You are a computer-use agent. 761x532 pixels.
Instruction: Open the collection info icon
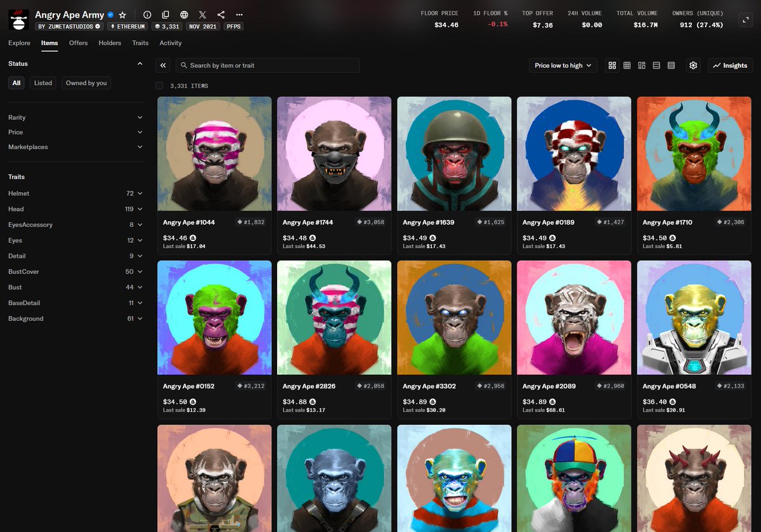[147, 15]
